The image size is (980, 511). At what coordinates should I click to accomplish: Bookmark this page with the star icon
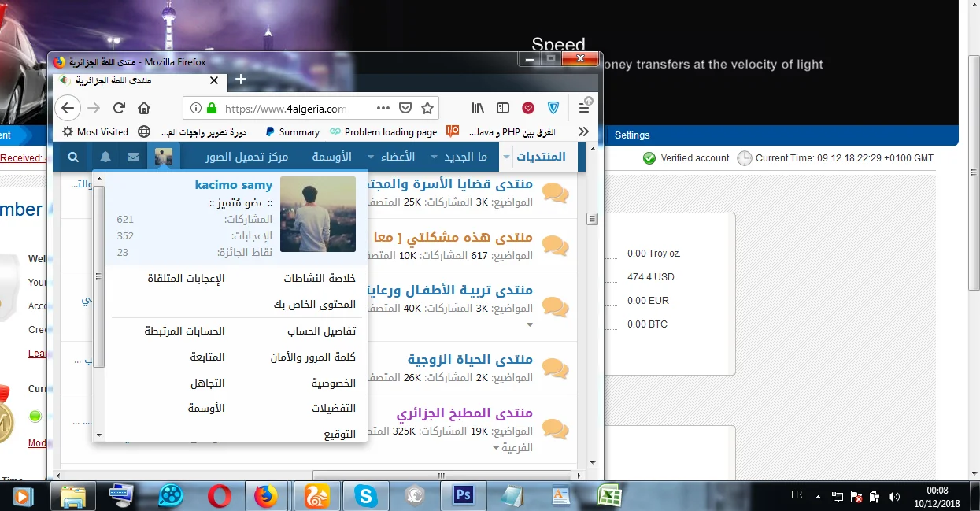click(x=427, y=108)
